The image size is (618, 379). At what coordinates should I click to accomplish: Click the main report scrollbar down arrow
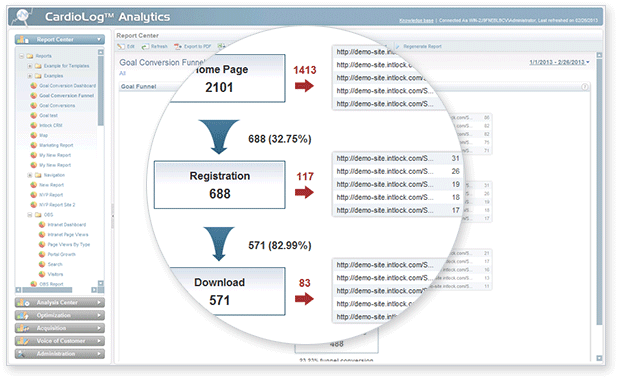pos(599,358)
